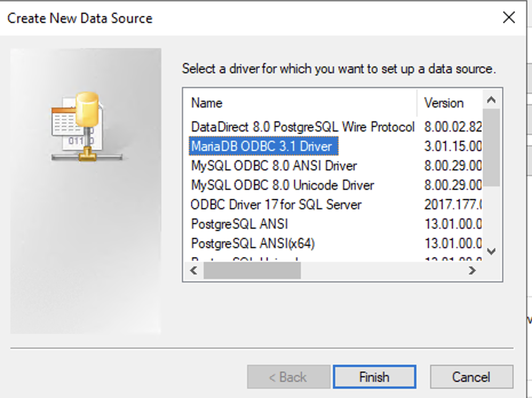532x398 pixels.
Task: Click the scroll up arrow of driver list
Action: click(491, 100)
